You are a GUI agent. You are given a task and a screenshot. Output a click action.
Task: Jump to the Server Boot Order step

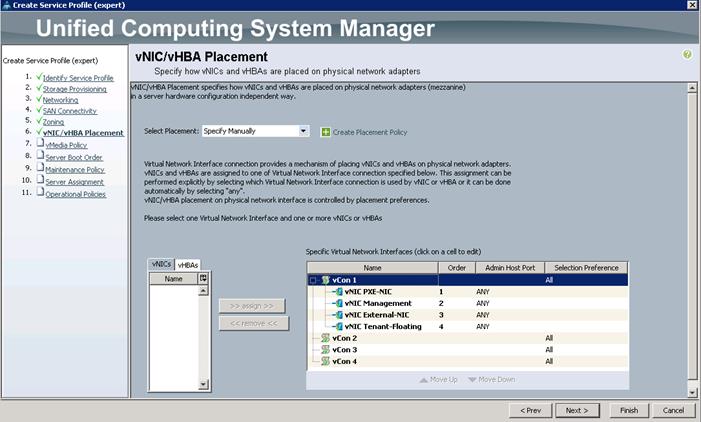(x=74, y=157)
